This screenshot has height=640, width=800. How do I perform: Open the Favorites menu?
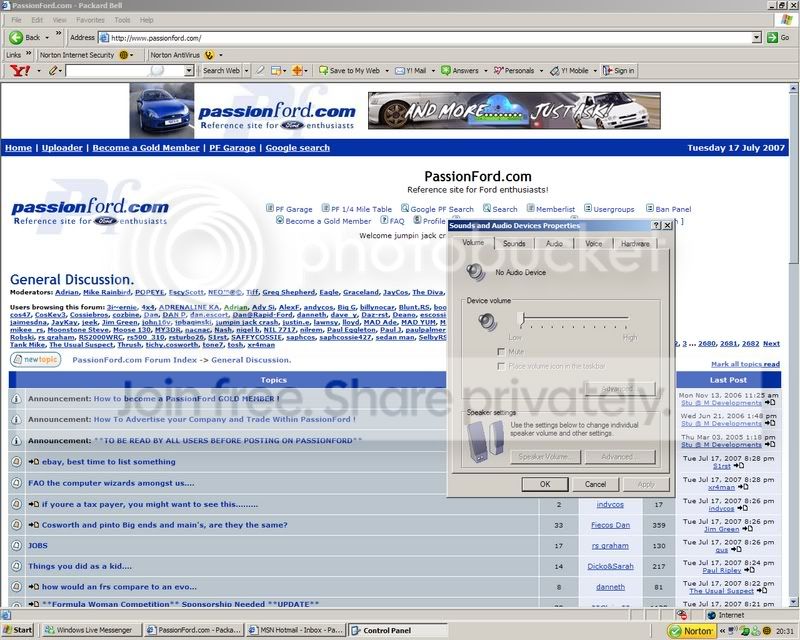click(x=90, y=20)
